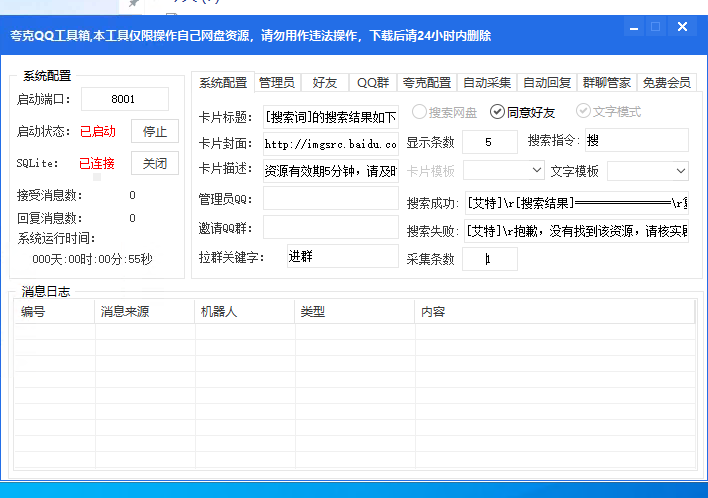This screenshot has width=708, height=498.
Task: Focus the 管理员QQ input field
Action: [330, 199]
